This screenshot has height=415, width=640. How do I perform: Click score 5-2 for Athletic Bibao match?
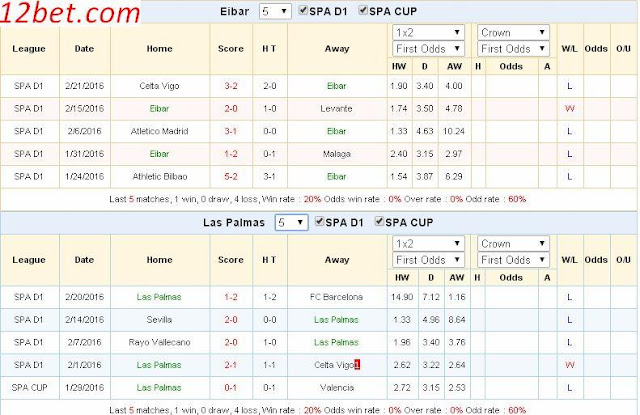[231, 177]
